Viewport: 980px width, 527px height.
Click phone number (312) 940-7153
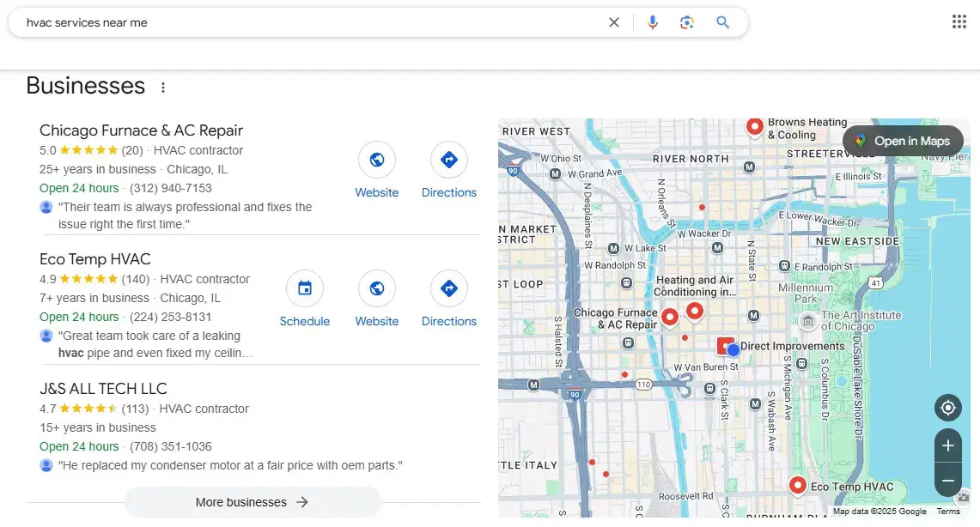[x=171, y=188]
